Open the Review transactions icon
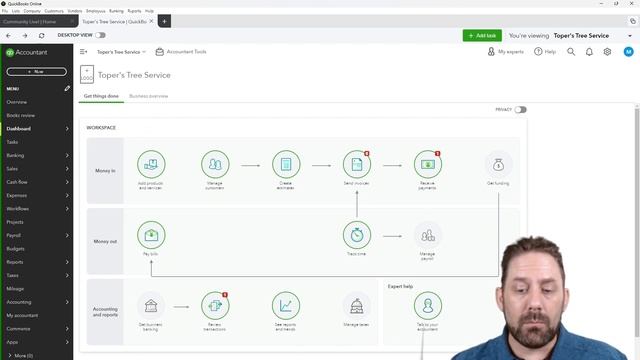640x360 pixels. 215,306
